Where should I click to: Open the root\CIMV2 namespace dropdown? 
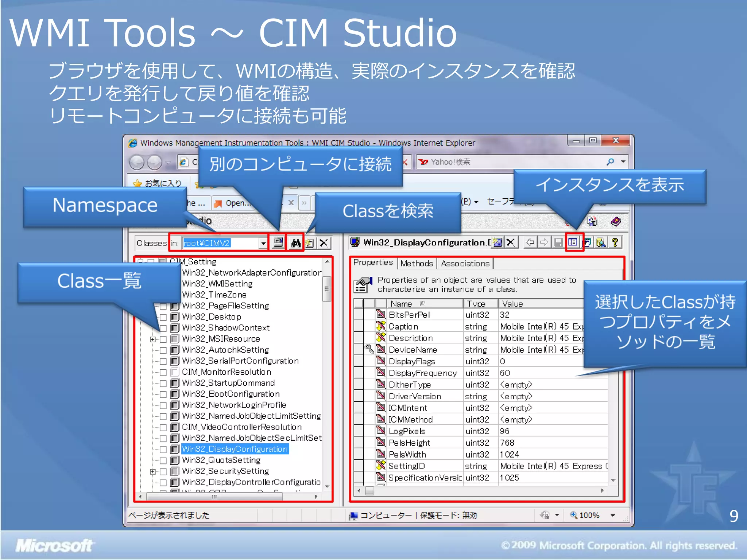tap(263, 243)
